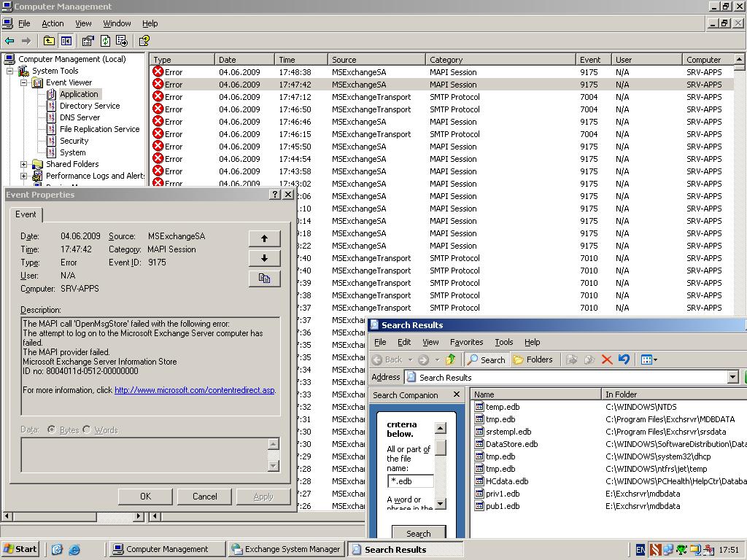Click the context help question mark in Event Properties
The image size is (747, 560).
click(x=275, y=194)
